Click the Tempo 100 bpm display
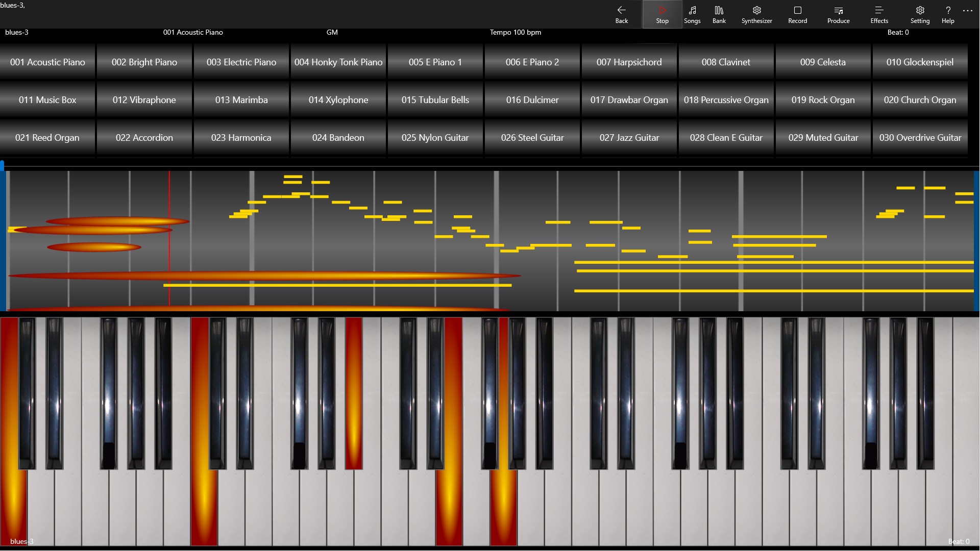The width and height of the screenshot is (980, 551). pos(514,32)
